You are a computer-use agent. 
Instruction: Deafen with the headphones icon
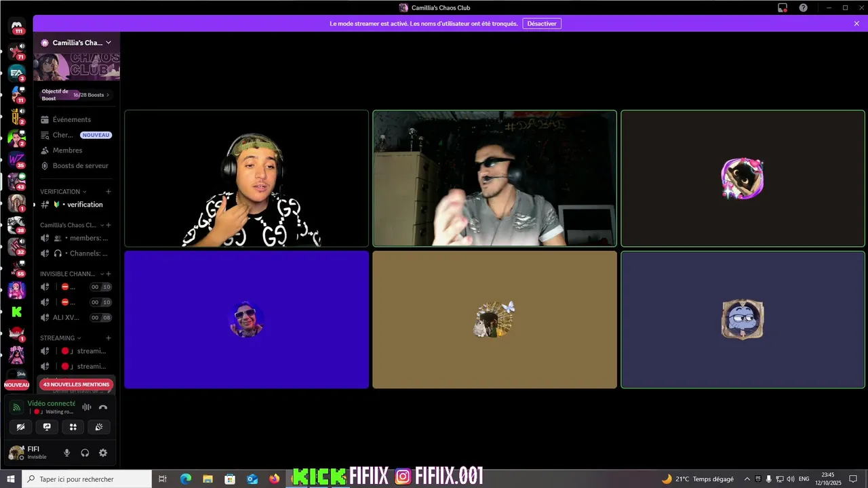click(85, 453)
